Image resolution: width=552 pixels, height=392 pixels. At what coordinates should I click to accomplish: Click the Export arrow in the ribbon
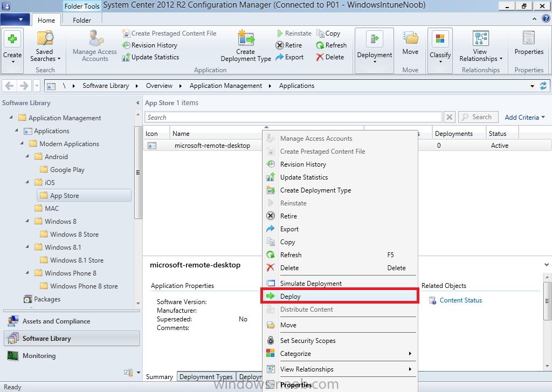[x=280, y=57]
